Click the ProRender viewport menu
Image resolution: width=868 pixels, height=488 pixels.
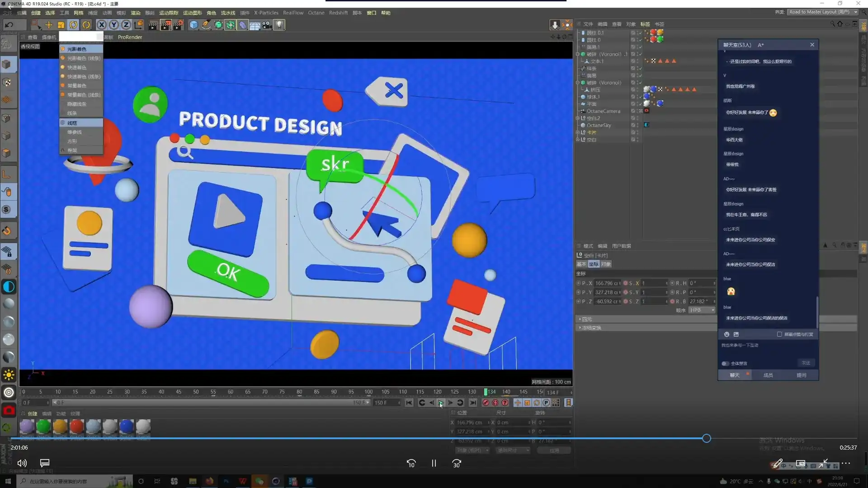tap(130, 37)
